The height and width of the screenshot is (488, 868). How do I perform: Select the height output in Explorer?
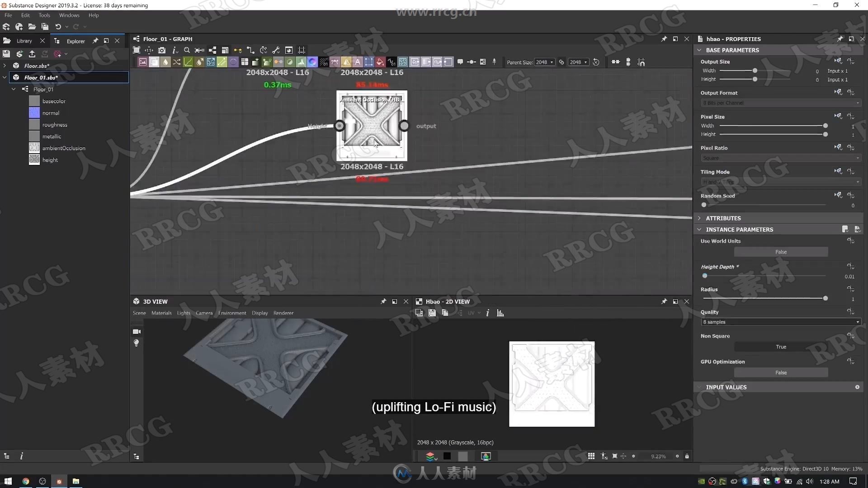point(50,160)
